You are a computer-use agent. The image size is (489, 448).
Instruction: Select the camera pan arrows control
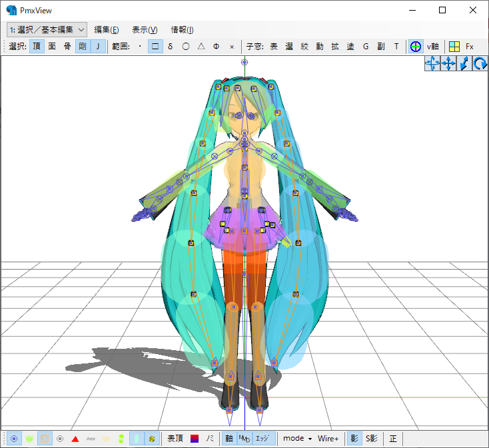[x=448, y=63]
